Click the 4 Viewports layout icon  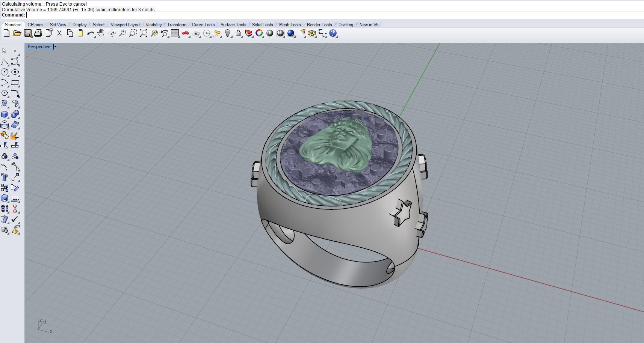pyautogui.click(x=175, y=33)
